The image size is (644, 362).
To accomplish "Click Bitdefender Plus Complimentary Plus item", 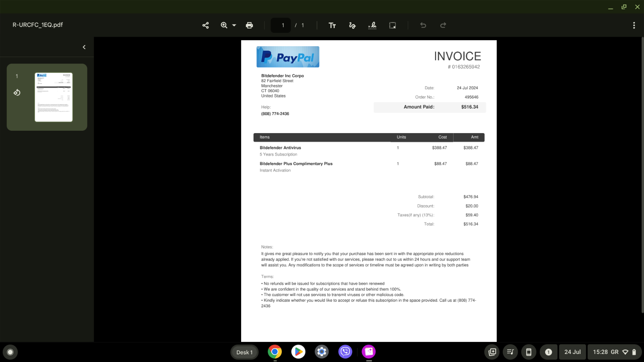I will click(x=296, y=164).
